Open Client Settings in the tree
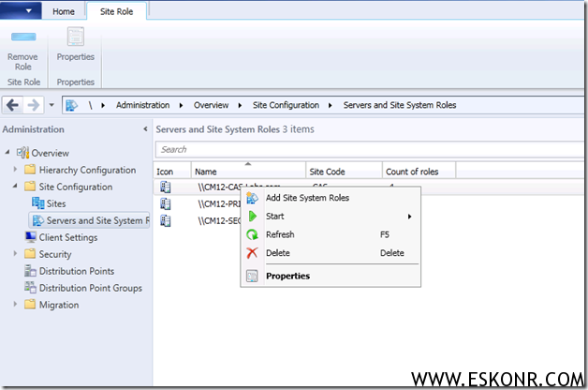588x390 pixels. click(68, 237)
